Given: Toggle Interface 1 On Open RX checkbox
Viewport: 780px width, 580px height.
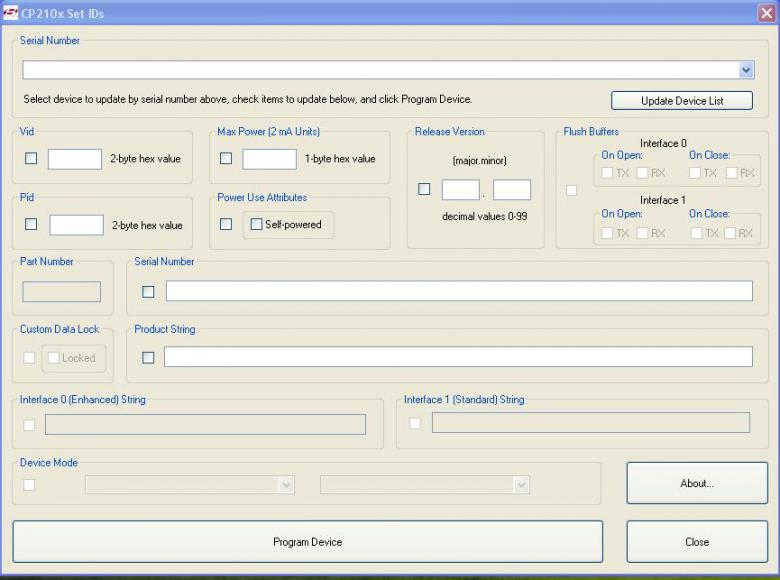Looking at the screenshot, I should 642,233.
